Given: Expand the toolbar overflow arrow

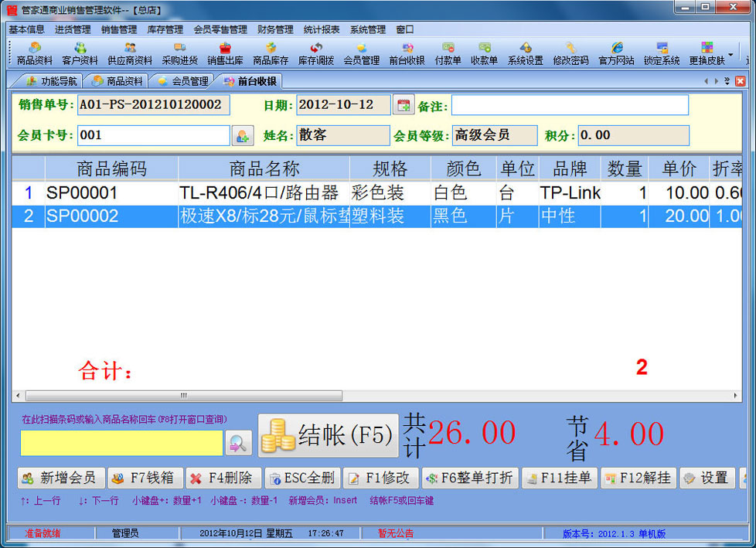Looking at the screenshot, I should [731, 54].
